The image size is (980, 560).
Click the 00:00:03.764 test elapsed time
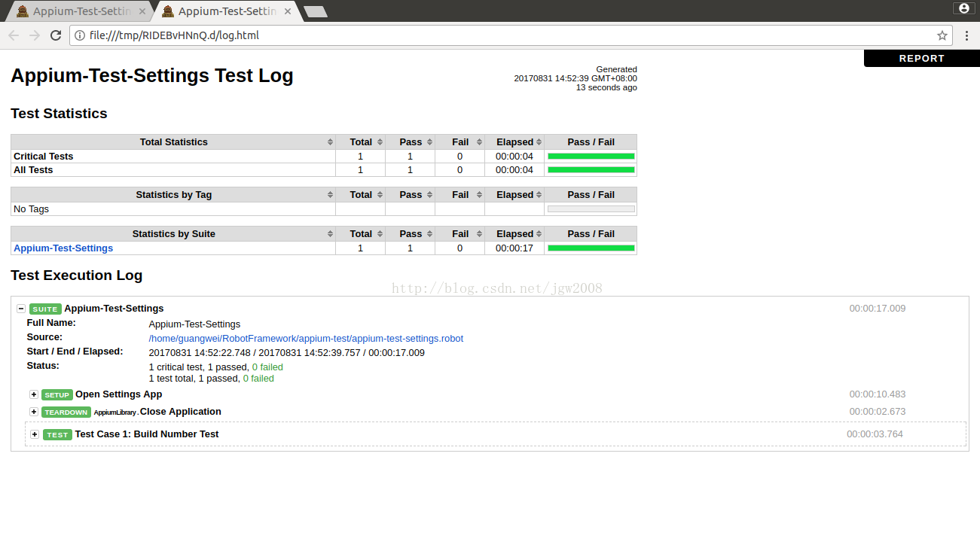coord(875,434)
